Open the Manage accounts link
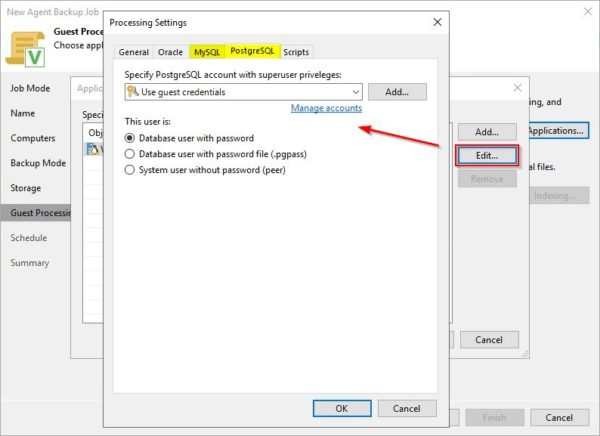Image resolution: width=600 pixels, height=436 pixels. [x=326, y=108]
